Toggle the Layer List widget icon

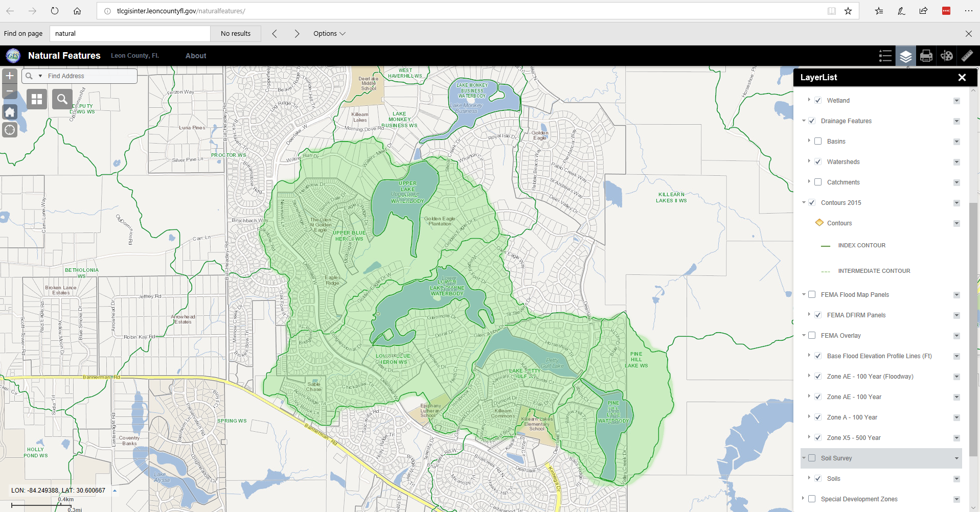click(906, 56)
